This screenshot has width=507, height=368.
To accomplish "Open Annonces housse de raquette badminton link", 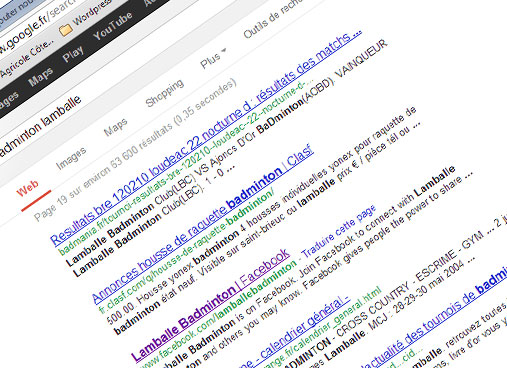I will 202,224.
